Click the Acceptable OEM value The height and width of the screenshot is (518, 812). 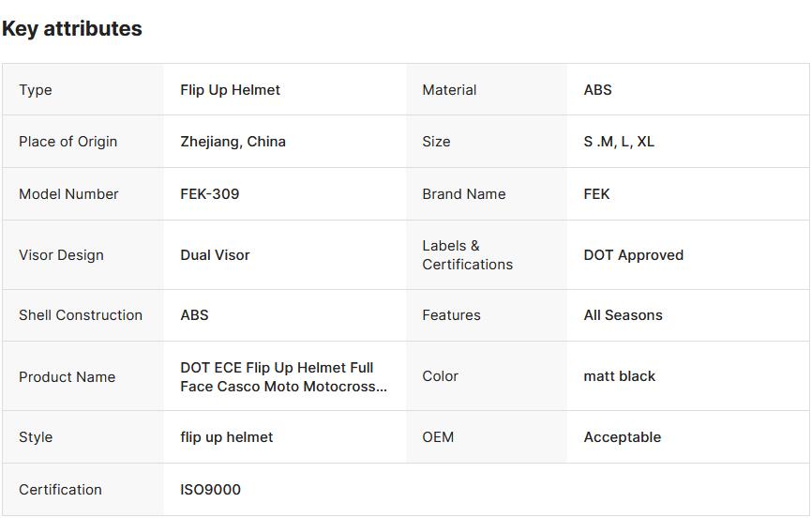coord(623,437)
